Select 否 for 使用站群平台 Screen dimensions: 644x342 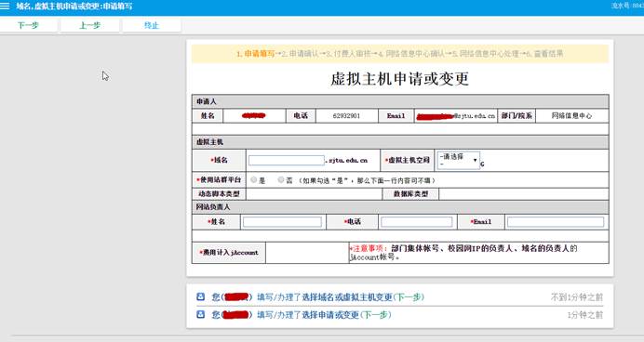point(281,179)
